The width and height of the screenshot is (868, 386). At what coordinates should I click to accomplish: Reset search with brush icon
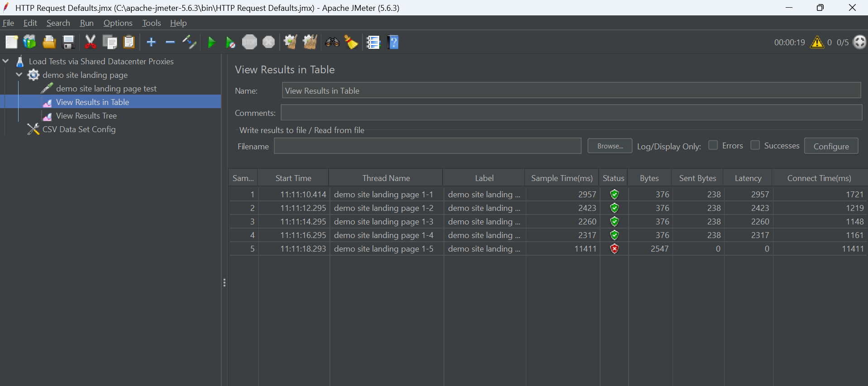pyautogui.click(x=351, y=42)
